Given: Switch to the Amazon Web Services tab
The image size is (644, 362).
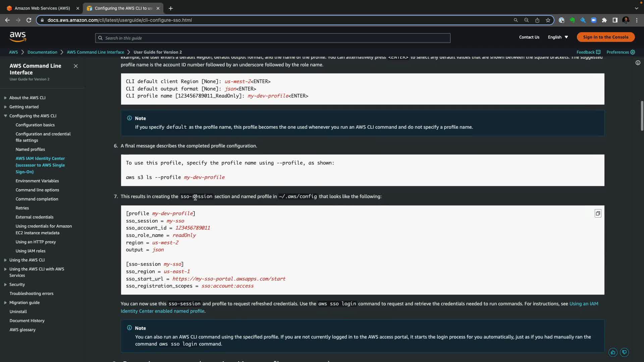Looking at the screenshot, I should pos(42,8).
